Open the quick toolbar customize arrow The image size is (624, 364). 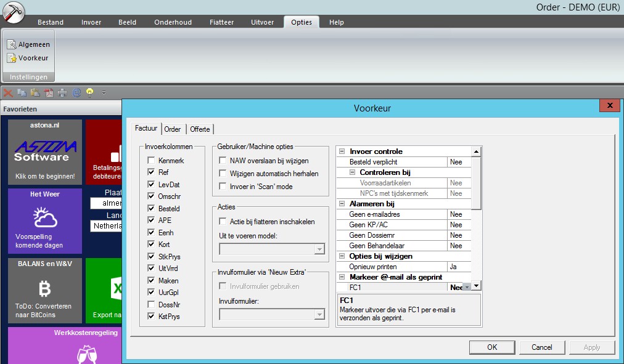pyautogui.click(x=104, y=93)
